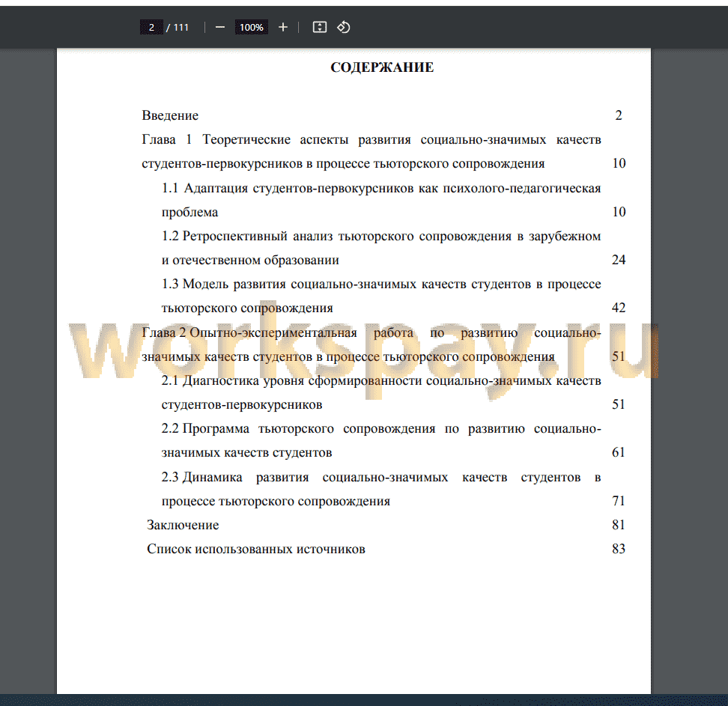Click the word проблема under 1.1
Screen dimensions: 728x706
pyautogui.click(x=189, y=212)
